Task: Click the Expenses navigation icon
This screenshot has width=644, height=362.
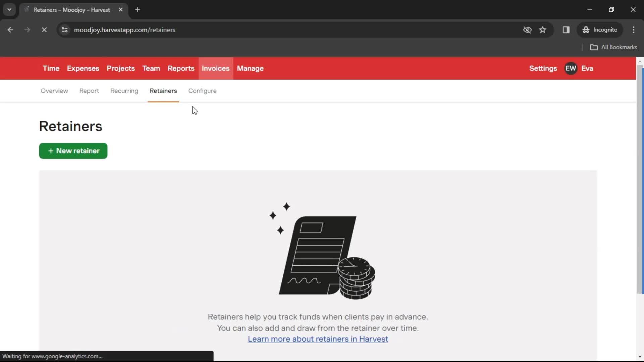Action: [83, 68]
